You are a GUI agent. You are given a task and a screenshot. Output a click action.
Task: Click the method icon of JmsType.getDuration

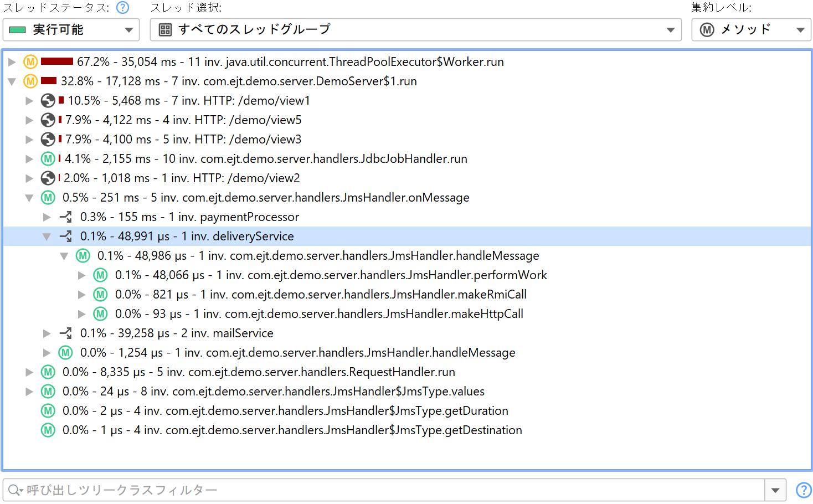48,411
